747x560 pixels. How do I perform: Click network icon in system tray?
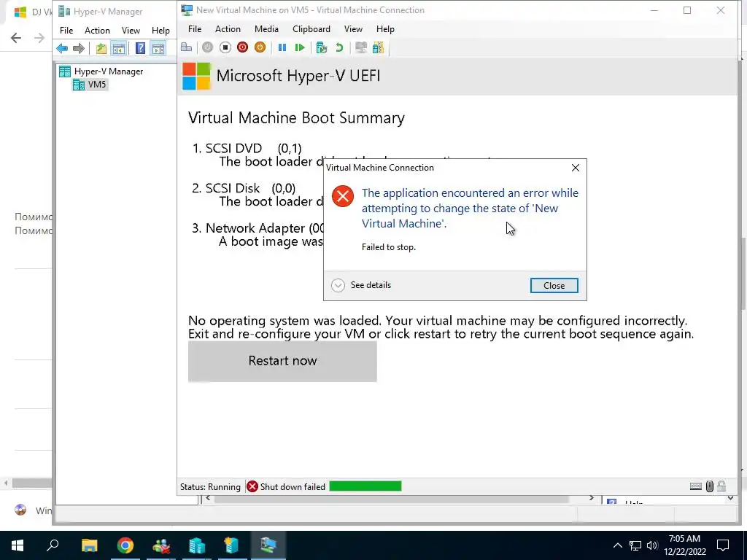635,545
